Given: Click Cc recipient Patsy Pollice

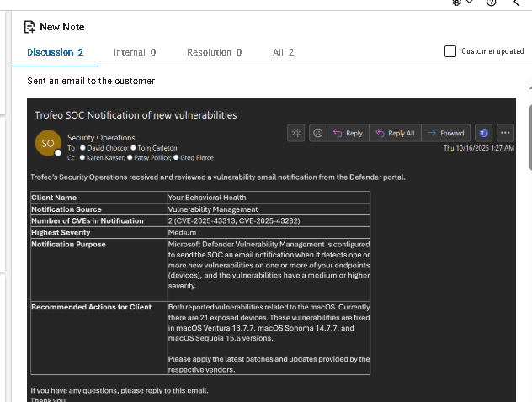Looking at the screenshot, I should 152,157.
